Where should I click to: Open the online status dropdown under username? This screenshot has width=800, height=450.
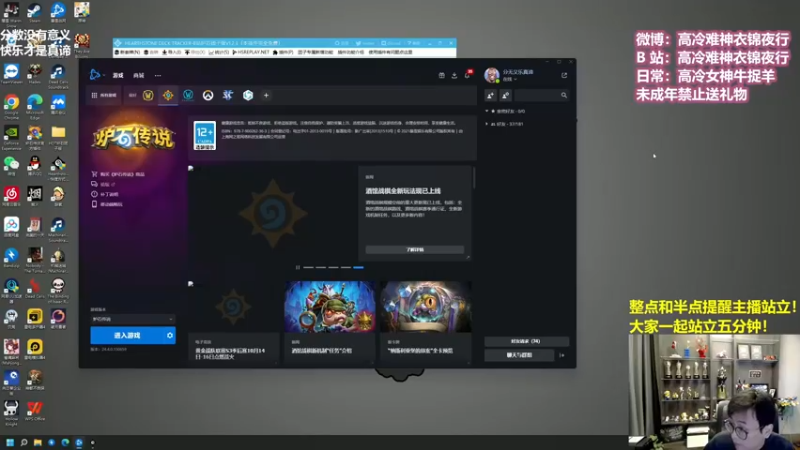click(x=510, y=80)
